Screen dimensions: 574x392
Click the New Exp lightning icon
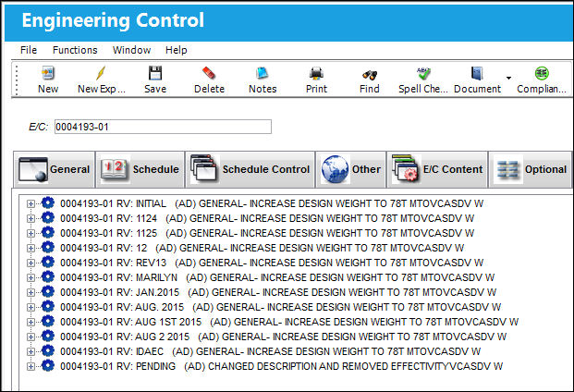pyautogui.click(x=101, y=73)
